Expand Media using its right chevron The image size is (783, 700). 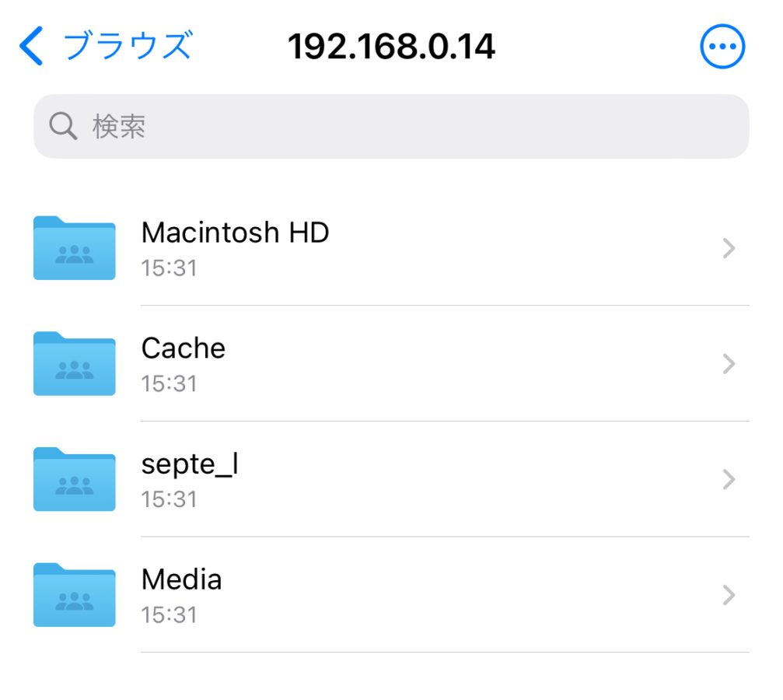729,595
